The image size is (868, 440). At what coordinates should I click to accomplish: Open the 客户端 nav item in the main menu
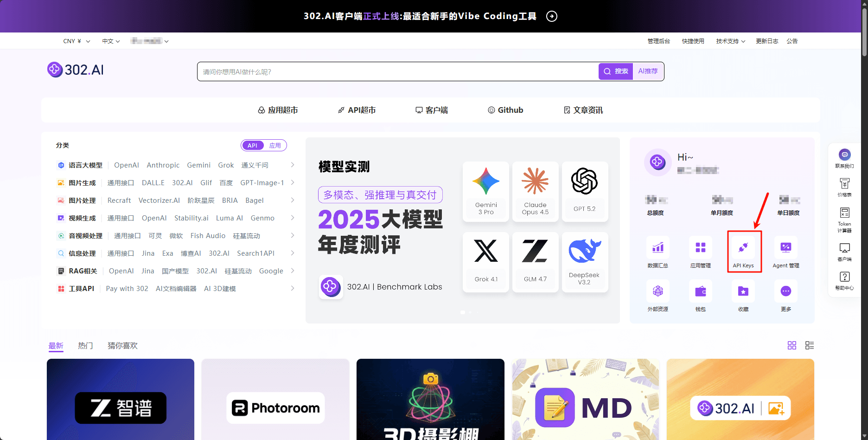coord(432,110)
